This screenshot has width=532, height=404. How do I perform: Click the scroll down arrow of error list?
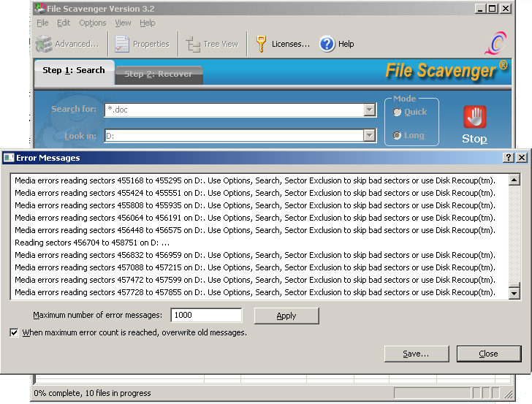point(514,294)
